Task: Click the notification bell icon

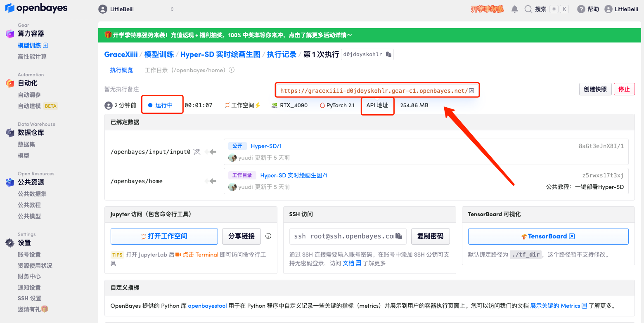Action: [514, 9]
